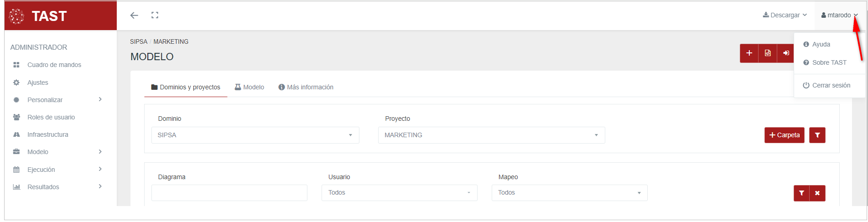
Task: Click the import arrow icon button
Action: [786, 53]
